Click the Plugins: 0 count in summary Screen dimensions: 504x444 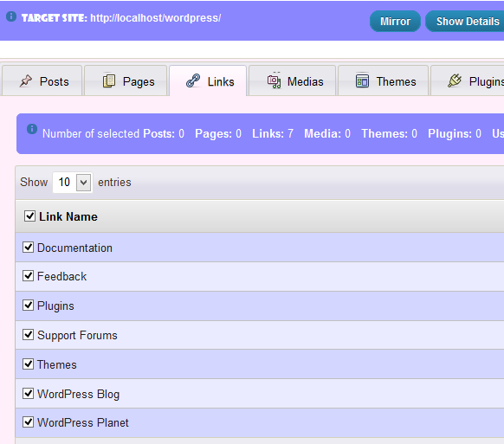455,133
